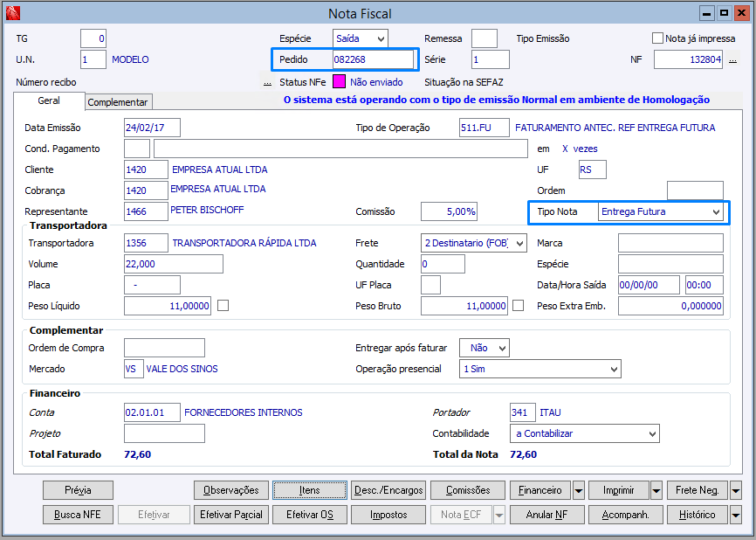
Task: Expand the arrow next to Nota ECF button
Action: click(499, 515)
